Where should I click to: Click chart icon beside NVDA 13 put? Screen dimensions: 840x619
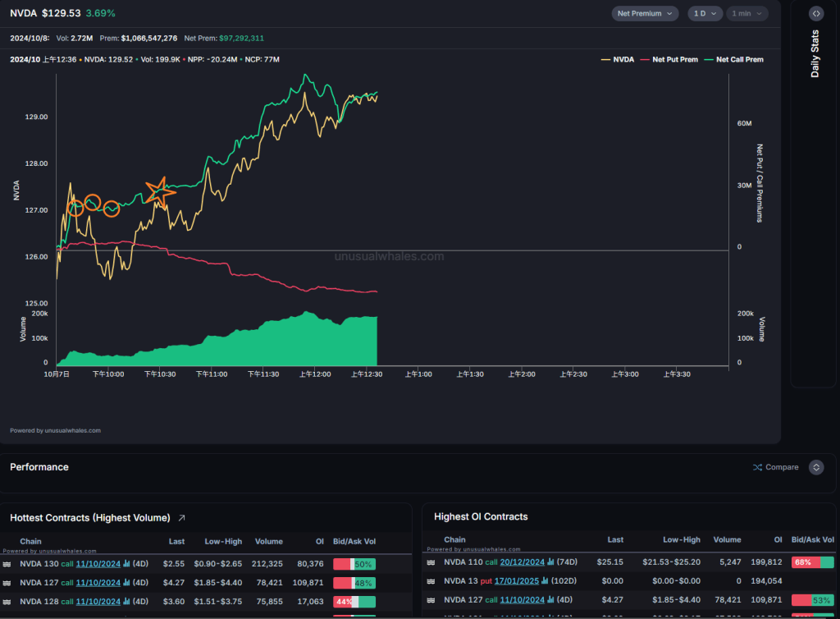point(545,581)
